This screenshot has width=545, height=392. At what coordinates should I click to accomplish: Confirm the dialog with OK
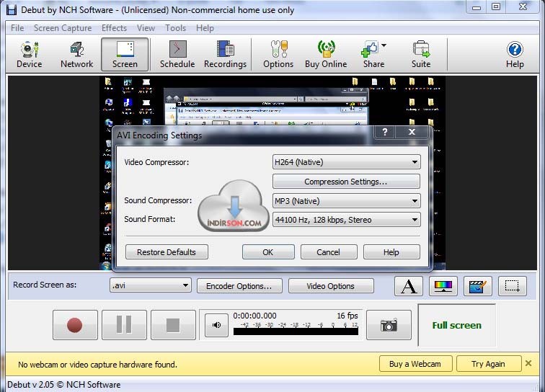[x=268, y=252]
